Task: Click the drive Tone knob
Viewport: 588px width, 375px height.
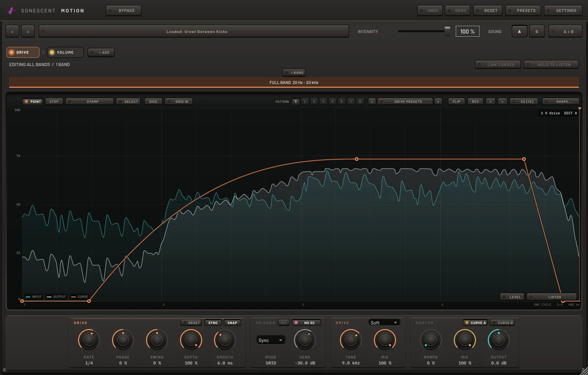Action: (351, 340)
